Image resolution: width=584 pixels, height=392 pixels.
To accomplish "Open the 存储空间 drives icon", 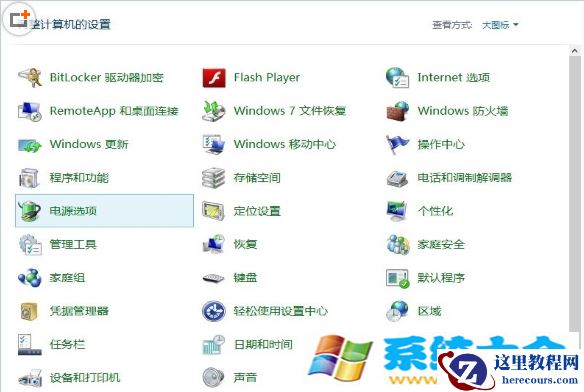I will [x=214, y=178].
